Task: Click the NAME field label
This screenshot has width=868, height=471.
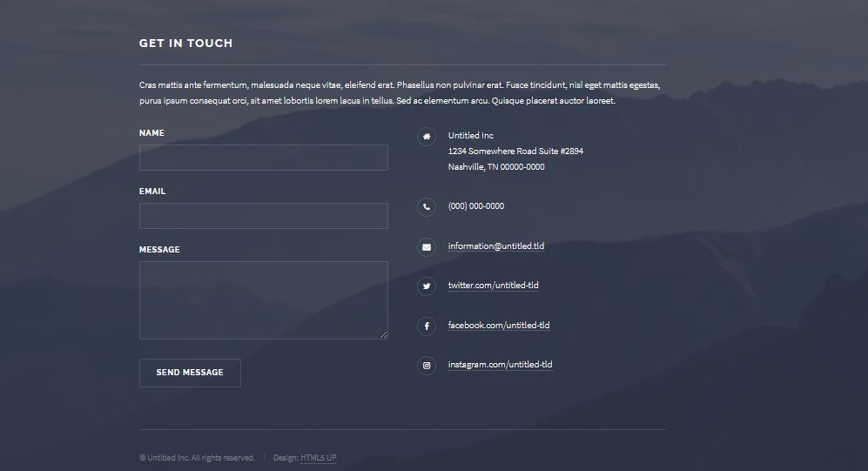Action: [151, 133]
